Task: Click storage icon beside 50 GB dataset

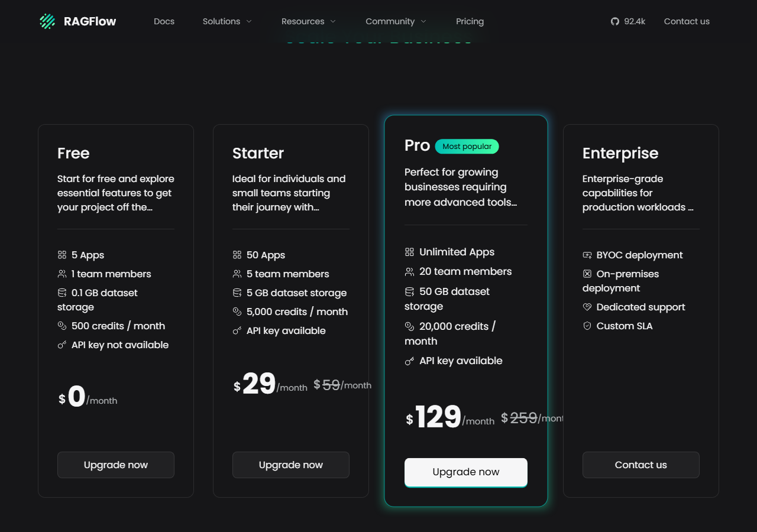Action: coord(409,291)
